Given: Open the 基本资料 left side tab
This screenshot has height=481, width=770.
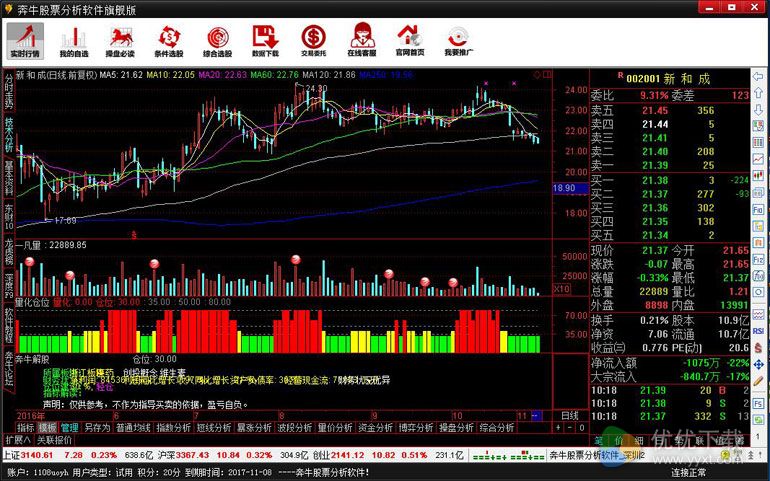Looking at the screenshot, I should click(9, 177).
